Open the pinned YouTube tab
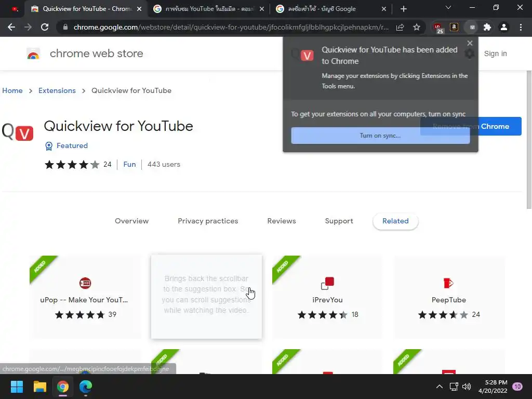Image resolution: width=532 pixels, height=399 pixels. point(15,9)
